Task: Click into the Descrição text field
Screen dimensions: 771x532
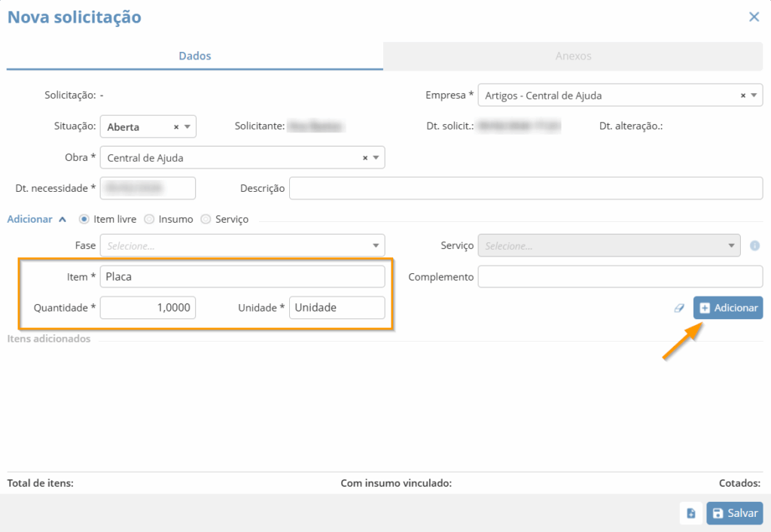Action: (x=526, y=188)
